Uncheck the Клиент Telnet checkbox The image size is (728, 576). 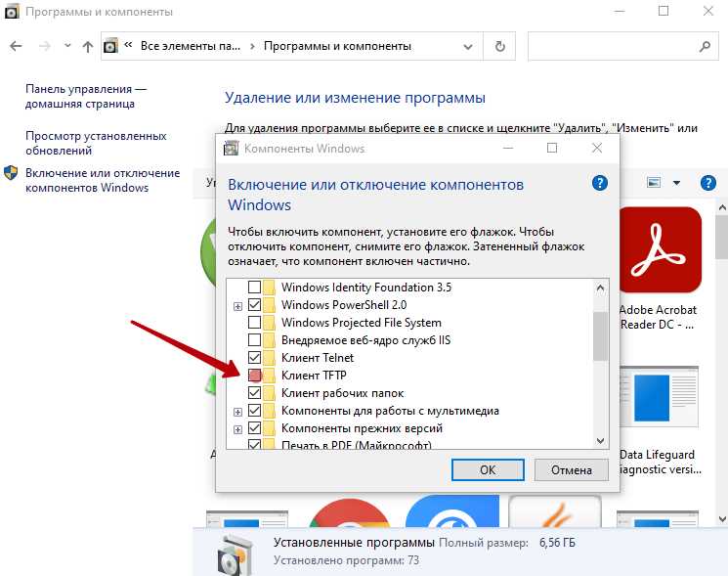tap(255, 358)
